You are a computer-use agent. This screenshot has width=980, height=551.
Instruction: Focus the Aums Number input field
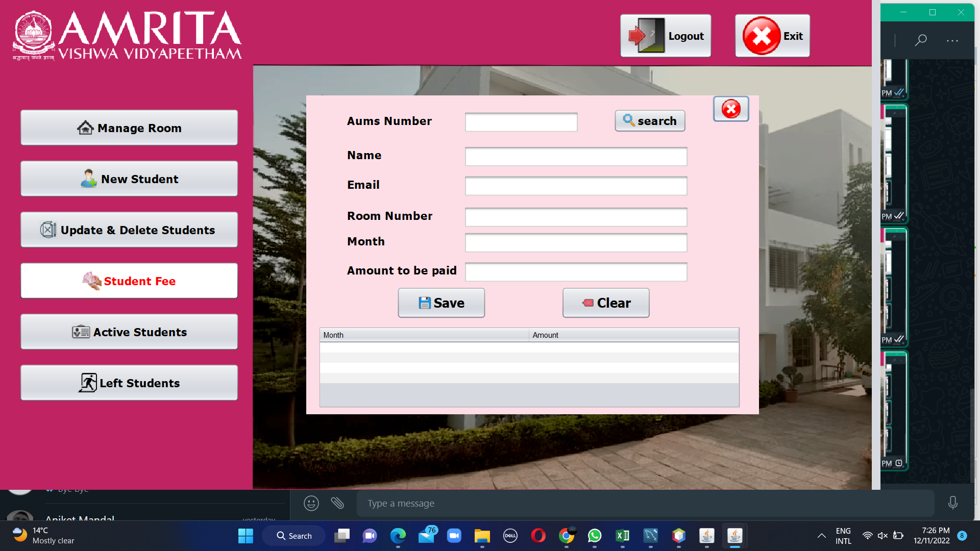click(x=521, y=122)
